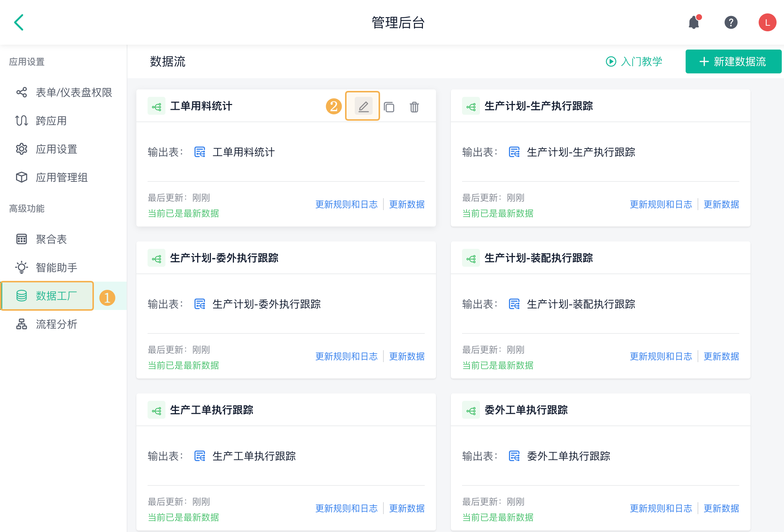Open 智能助手 menu item
This screenshot has height=532, width=784.
pyautogui.click(x=56, y=267)
